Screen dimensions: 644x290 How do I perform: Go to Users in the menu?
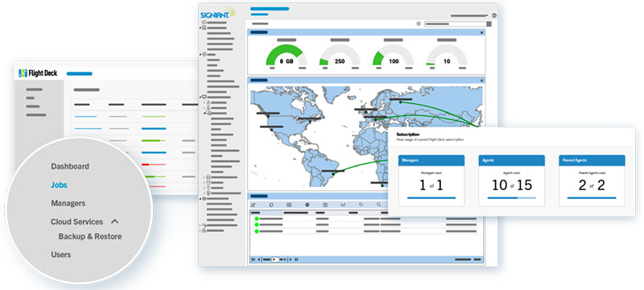61,255
